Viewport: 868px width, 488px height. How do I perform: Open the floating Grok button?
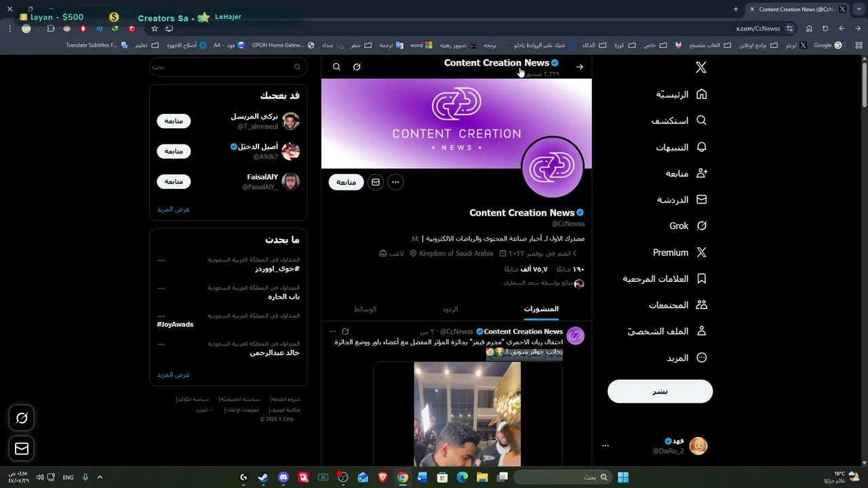[x=22, y=418]
